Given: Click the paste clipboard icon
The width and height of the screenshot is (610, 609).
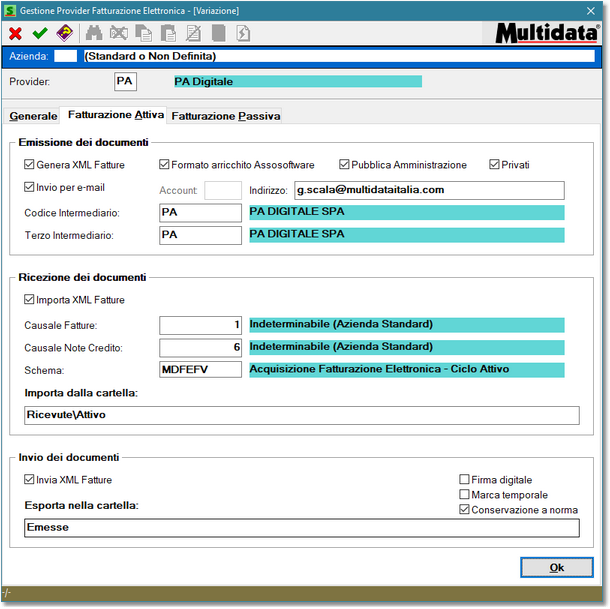Looking at the screenshot, I should pyautogui.click(x=168, y=33).
